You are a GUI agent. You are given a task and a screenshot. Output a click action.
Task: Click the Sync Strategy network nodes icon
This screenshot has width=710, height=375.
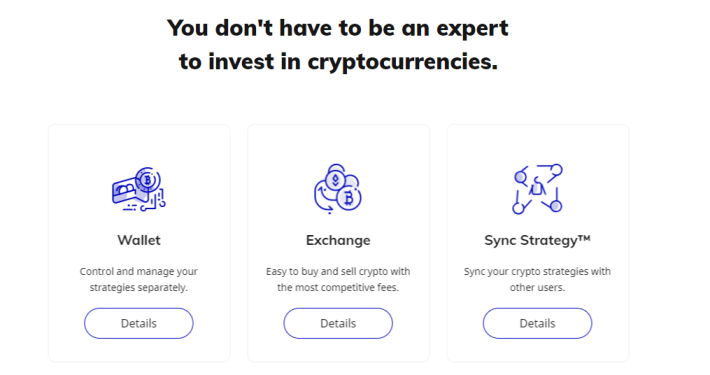coord(537,189)
